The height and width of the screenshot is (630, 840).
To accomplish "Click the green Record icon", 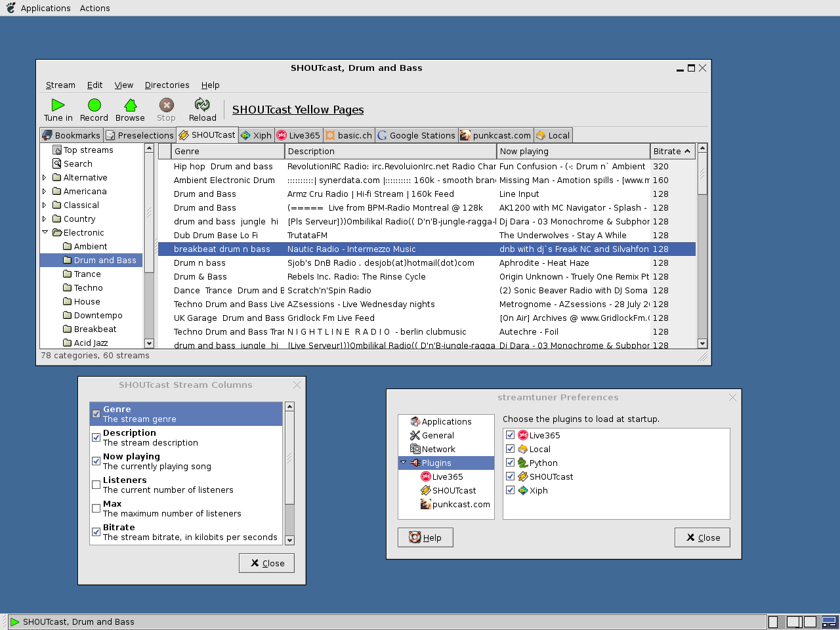I will pyautogui.click(x=94, y=105).
